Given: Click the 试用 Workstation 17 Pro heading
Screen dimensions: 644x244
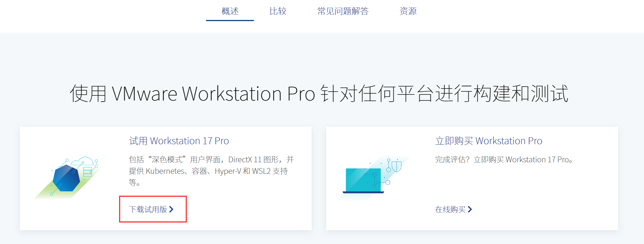Looking at the screenshot, I should (x=179, y=141).
